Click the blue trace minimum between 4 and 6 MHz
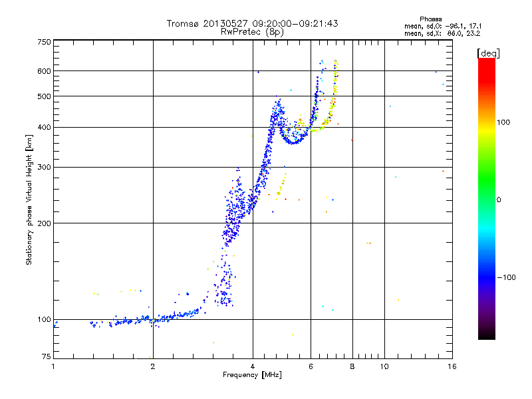The width and height of the screenshot is (532, 399). [293, 142]
